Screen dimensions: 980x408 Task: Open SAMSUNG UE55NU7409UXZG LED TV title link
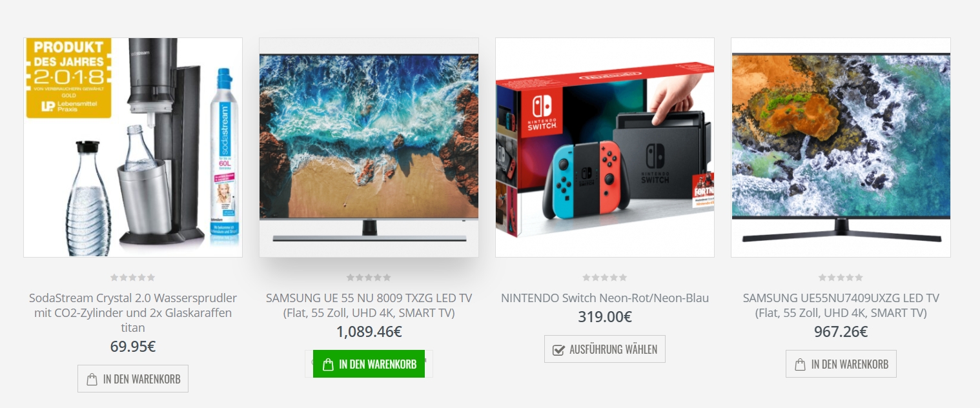click(x=841, y=305)
